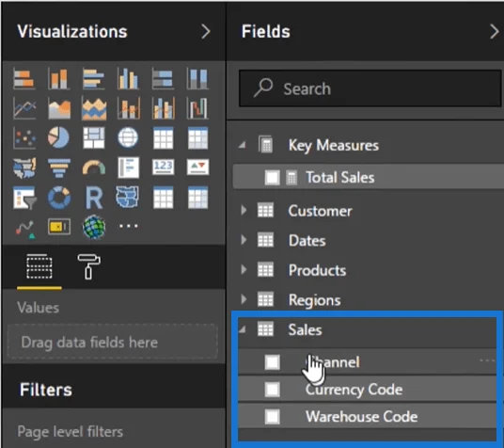
Task: Select the donut chart visualization
Action: (x=59, y=198)
